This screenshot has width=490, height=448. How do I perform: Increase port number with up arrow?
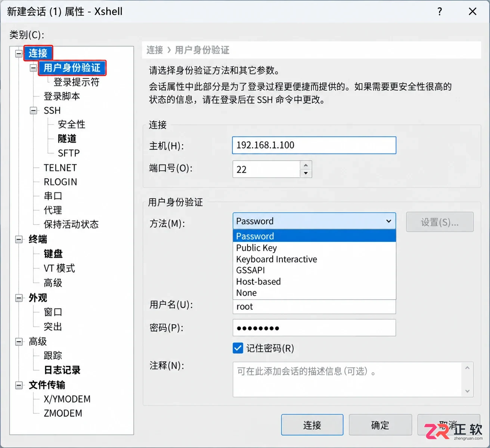click(x=306, y=165)
